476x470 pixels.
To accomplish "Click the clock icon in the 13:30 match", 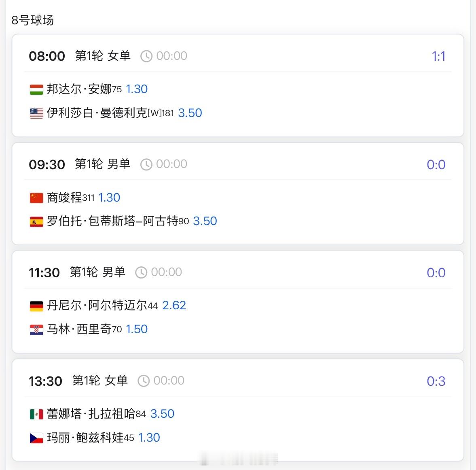I will (x=144, y=381).
